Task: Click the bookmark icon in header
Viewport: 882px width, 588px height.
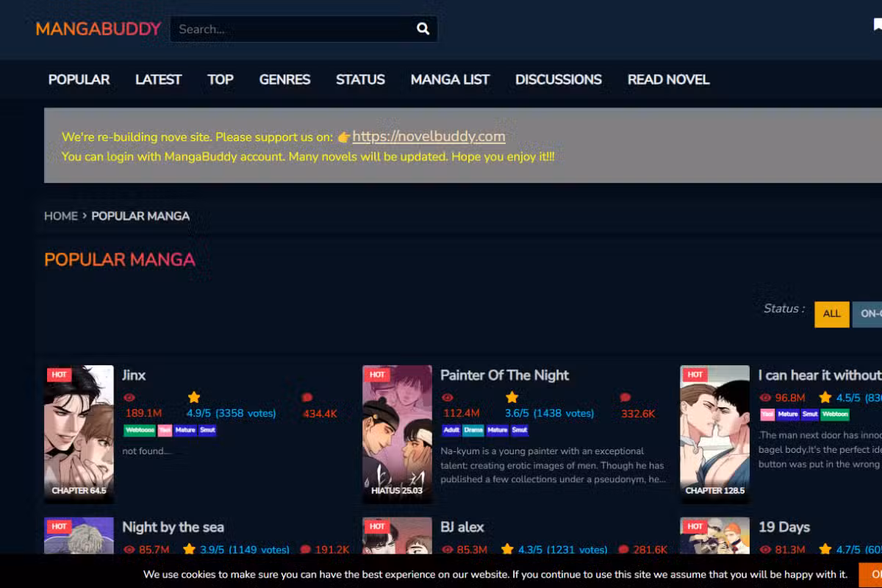Action: [x=877, y=25]
